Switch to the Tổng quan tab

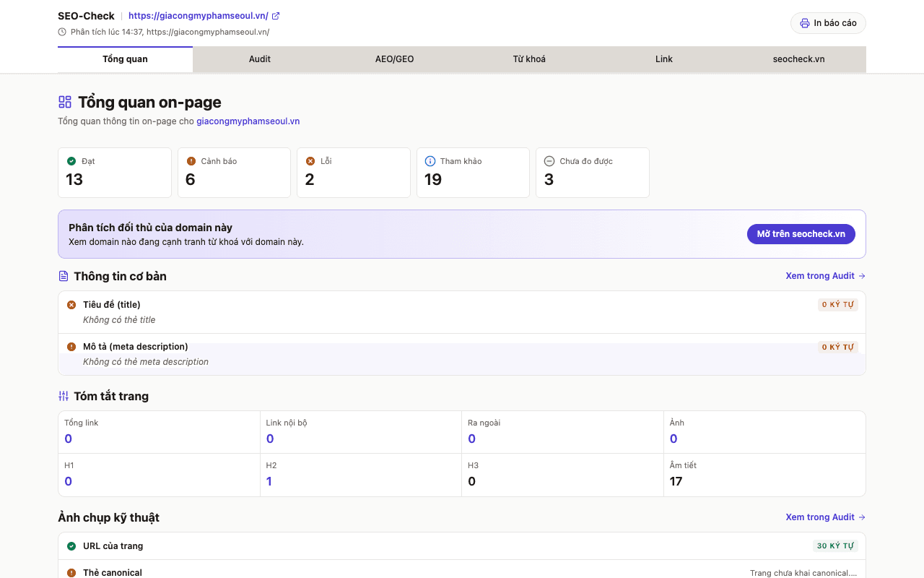[125, 59]
